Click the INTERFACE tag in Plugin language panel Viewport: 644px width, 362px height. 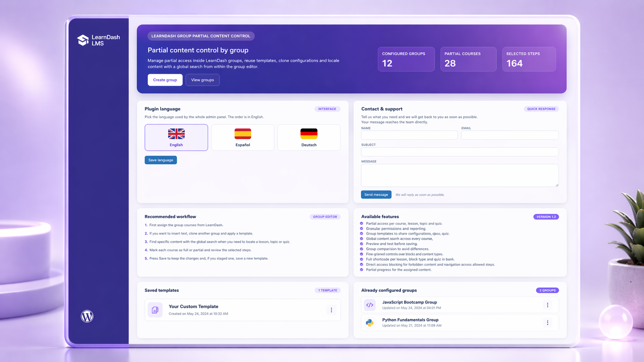pos(327,109)
